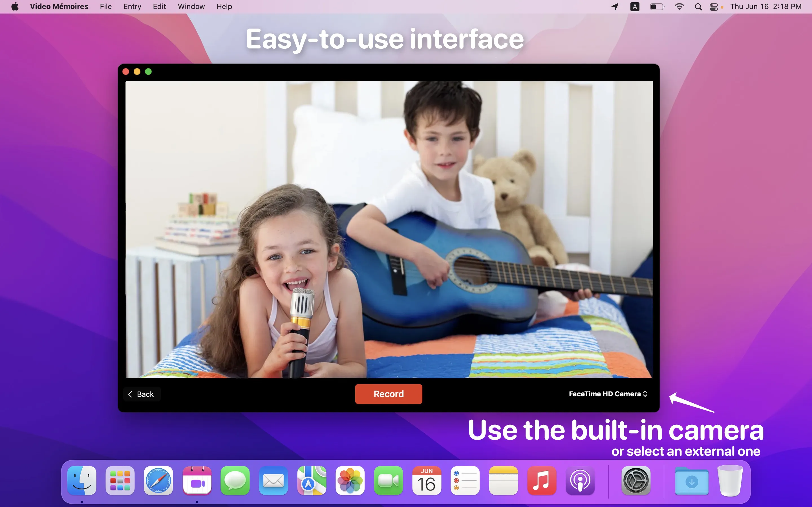
Task: Open System Preferences in the dock
Action: click(x=636, y=481)
